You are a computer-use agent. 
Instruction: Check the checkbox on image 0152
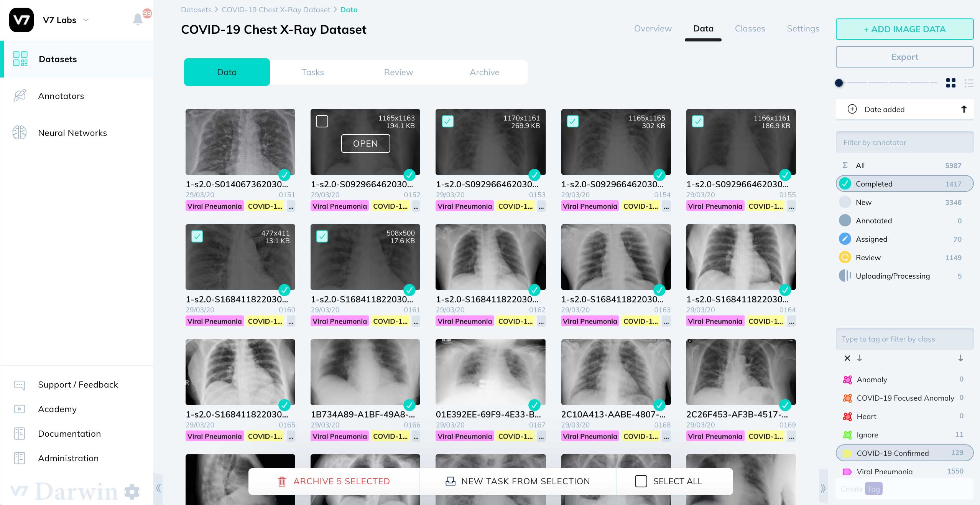click(x=322, y=121)
